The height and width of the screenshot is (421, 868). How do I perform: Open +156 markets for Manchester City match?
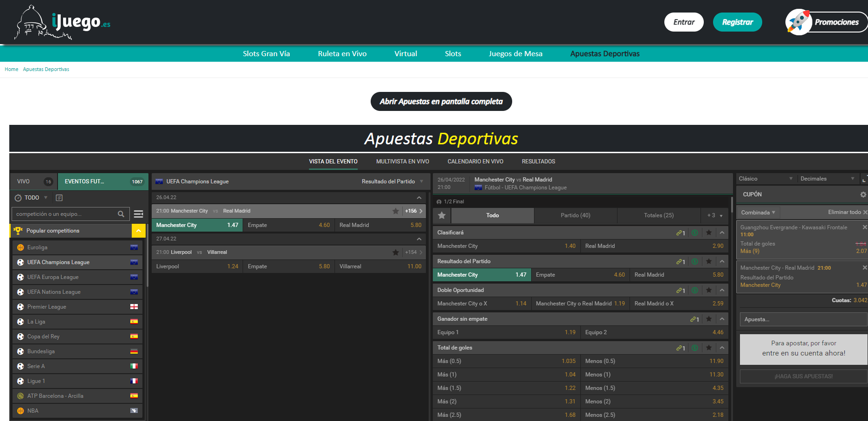click(x=413, y=211)
